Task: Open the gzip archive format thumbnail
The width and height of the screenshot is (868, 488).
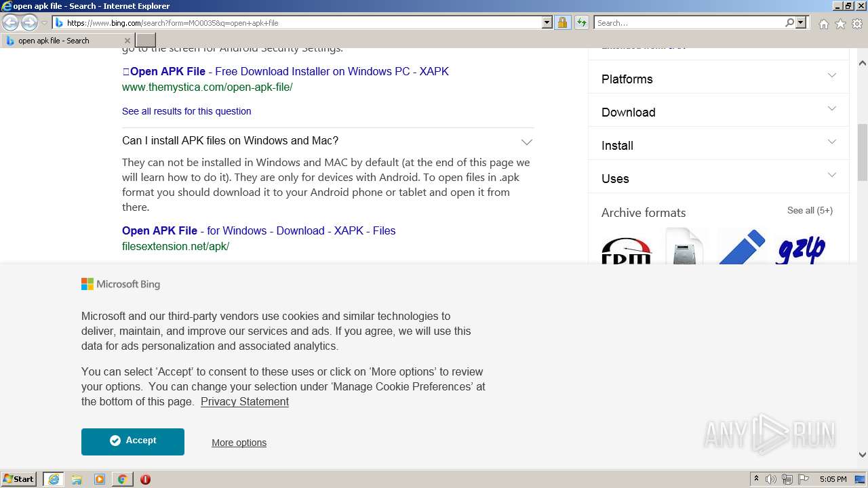Action: pos(800,247)
